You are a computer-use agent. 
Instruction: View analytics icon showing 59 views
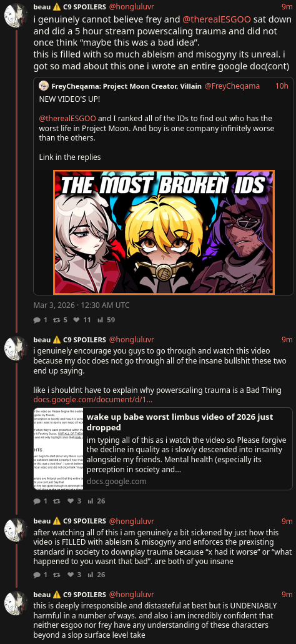click(100, 320)
